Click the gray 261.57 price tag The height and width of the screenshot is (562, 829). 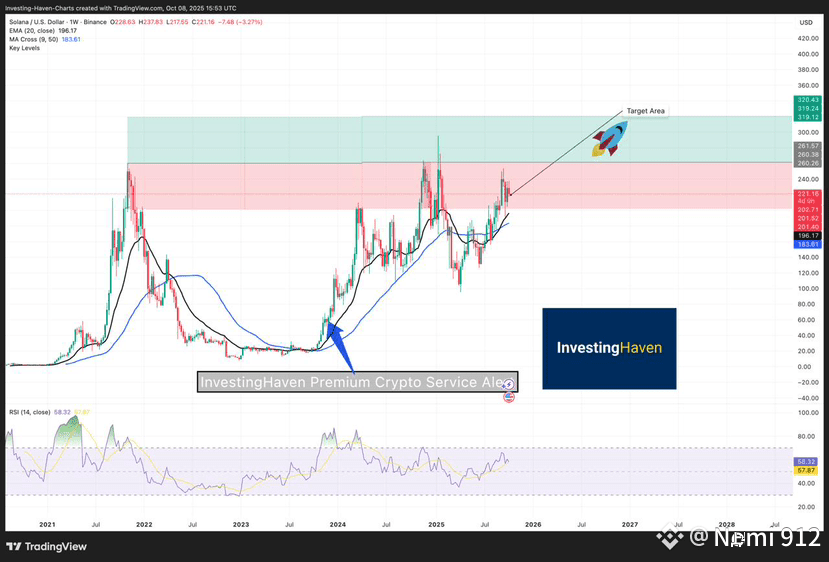pyautogui.click(x=807, y=146)
